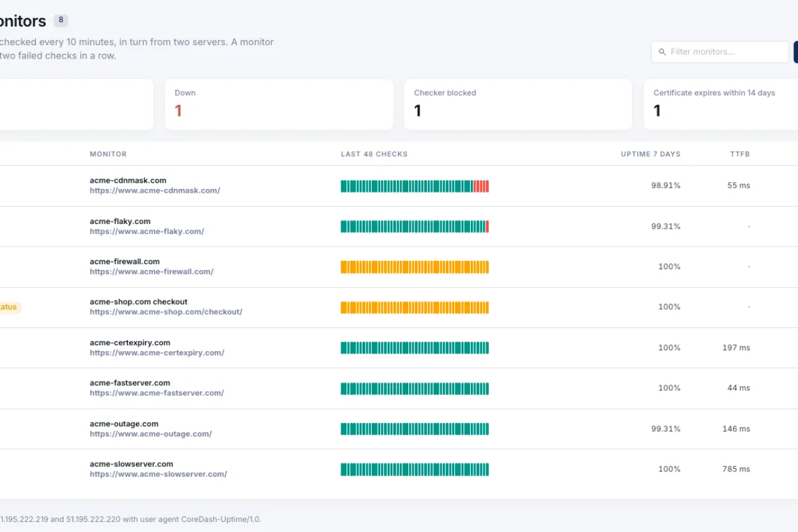Open the Down summary card
This screenshot has width=798, height=532.
click(279, 104)
